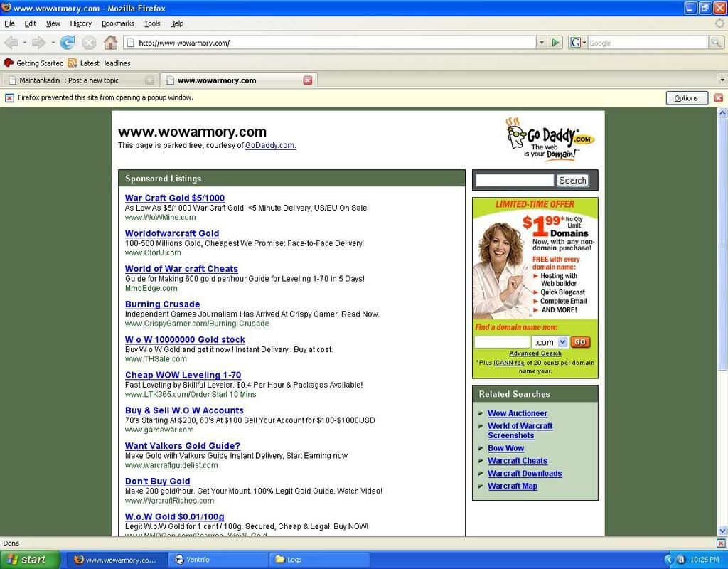This screenshot has height=569, width=728.
Task: Click the vertical scrollbar up arrow
Action: tap(722, 112)
